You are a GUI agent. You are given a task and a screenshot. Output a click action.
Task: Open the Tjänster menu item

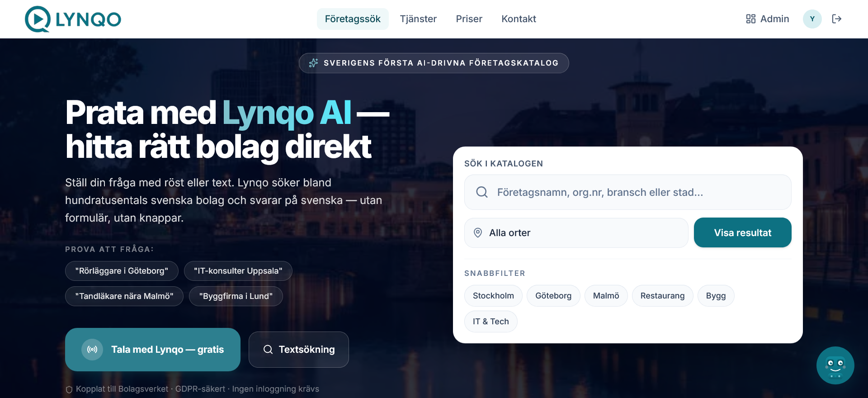pos(418,19)
